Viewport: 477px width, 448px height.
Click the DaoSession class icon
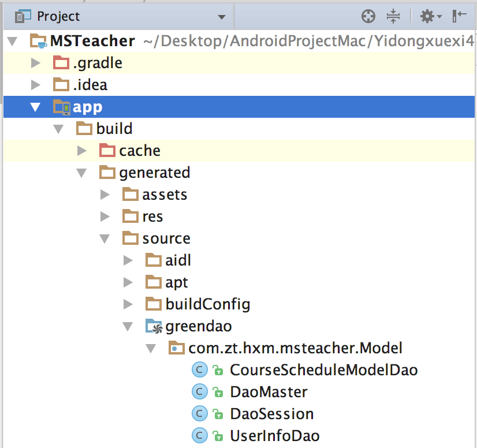(200, 413)
